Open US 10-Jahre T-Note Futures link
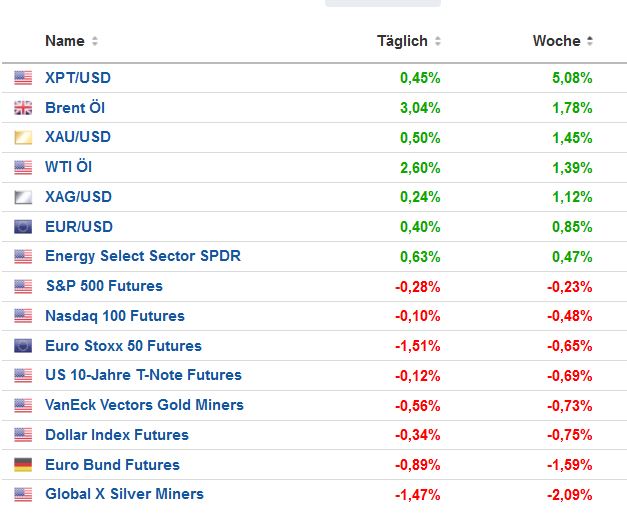627x520 pixels. [x=143, y=375]
